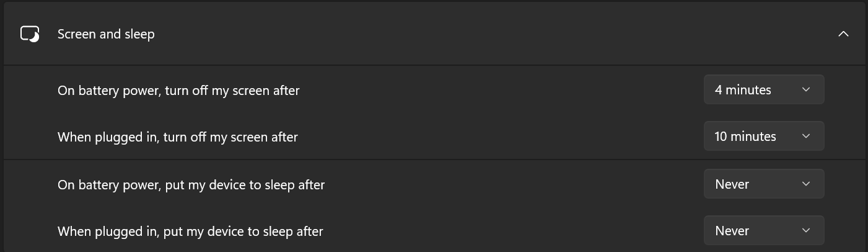Image resolution: width=868 pixels, height=252 pixels.
Task: Click the Screen and sleep monitor-moon icon
Action: (30, 34)
